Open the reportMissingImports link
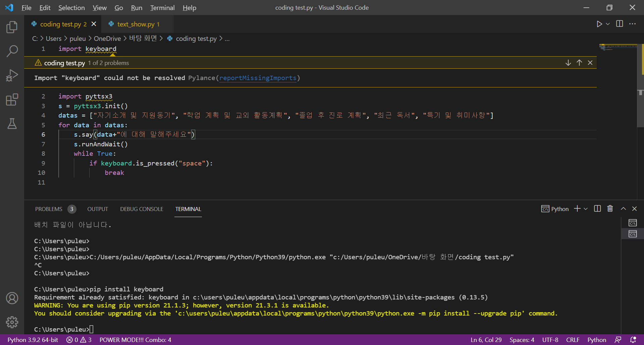 pos(258,78)
